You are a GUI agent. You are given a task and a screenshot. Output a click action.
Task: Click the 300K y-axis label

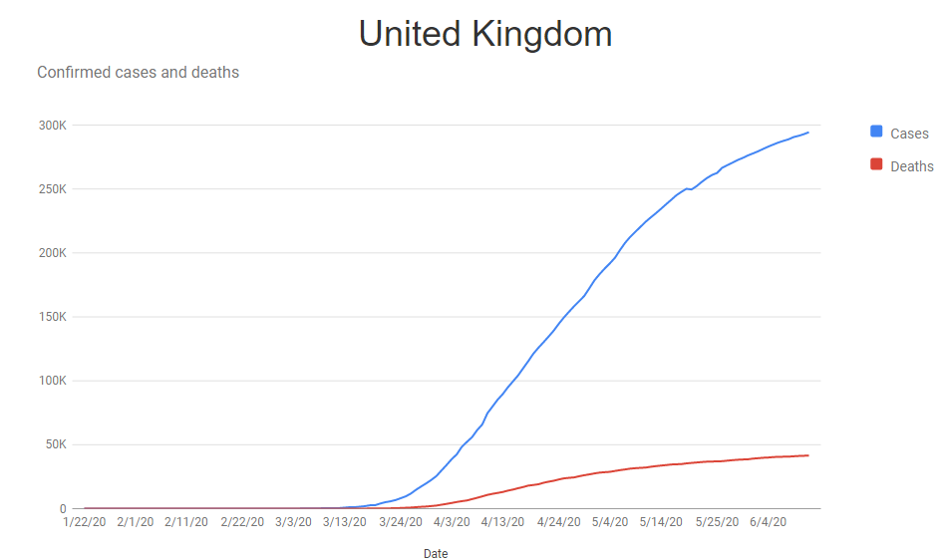tap(52, 126)
